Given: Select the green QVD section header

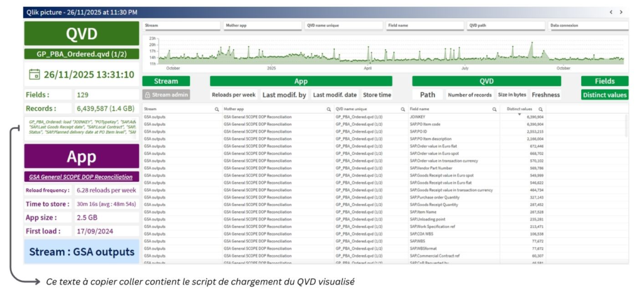Looking at the screenshot, I should pyautogui.click(x=486, y=81).
